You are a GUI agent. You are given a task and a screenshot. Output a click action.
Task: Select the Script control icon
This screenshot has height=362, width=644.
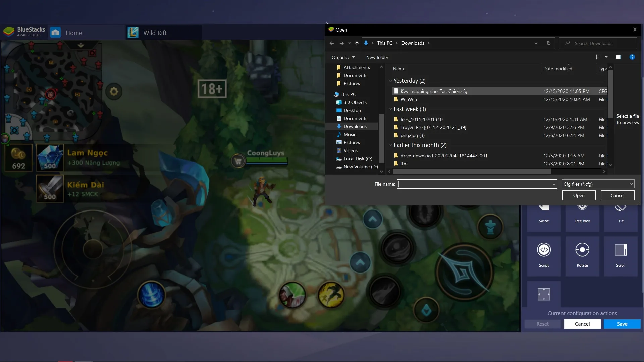click(x=544, y=250)
